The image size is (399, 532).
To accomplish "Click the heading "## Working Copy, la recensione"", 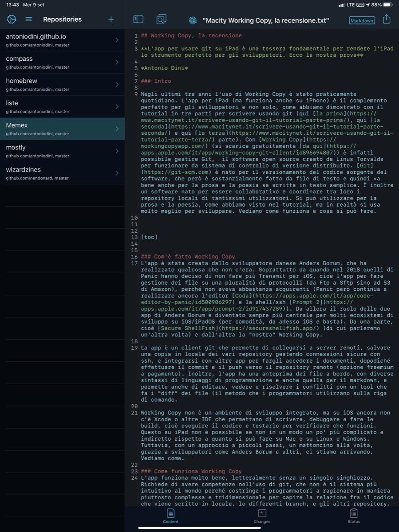I will [x=191, y=35].
